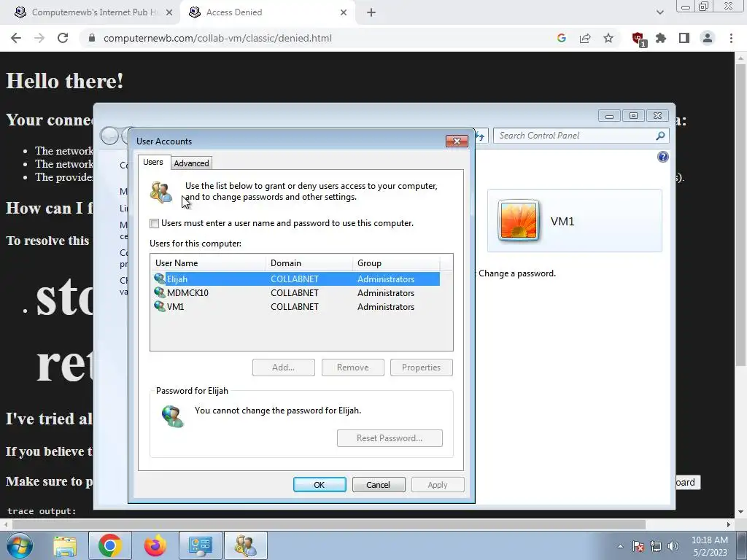The image size is (747, 560).
Task: Toggle the Chrome side panel icon
Action: tap(684, 38)
